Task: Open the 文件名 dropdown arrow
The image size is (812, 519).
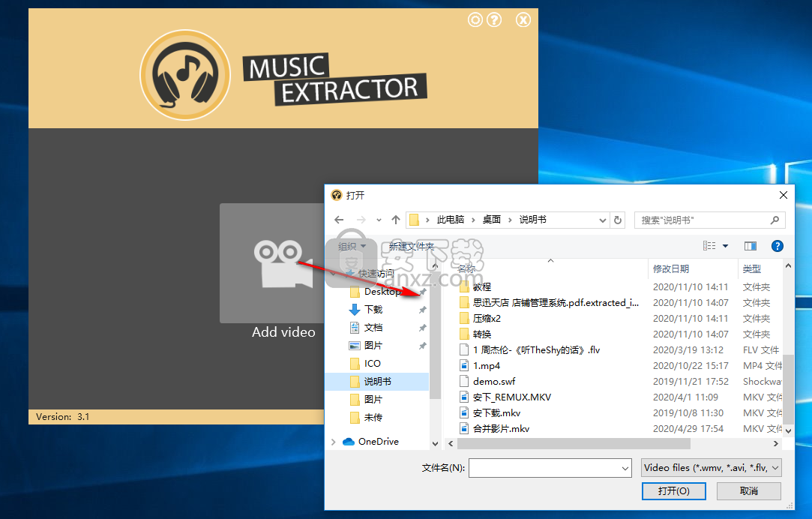Action: click(x=625, y=468)
